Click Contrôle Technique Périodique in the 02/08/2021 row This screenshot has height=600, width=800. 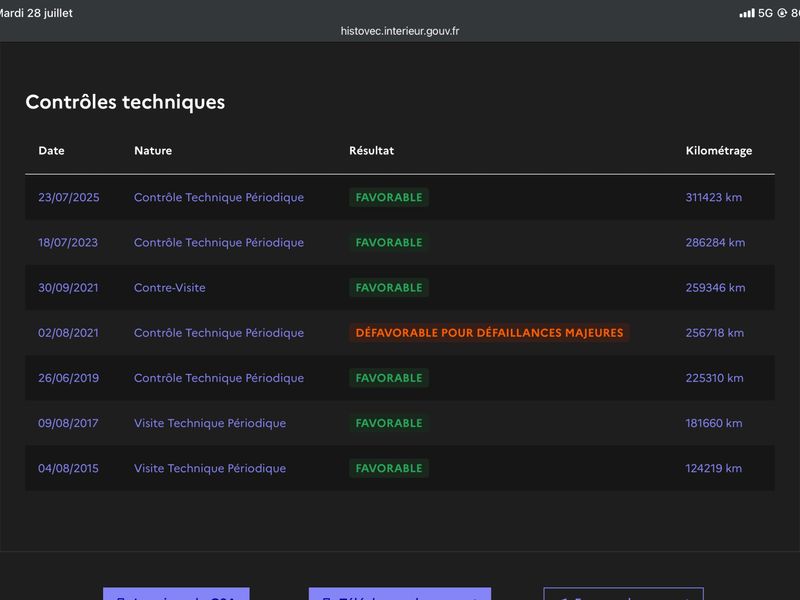pyautogui.click(x=219, y=333)
